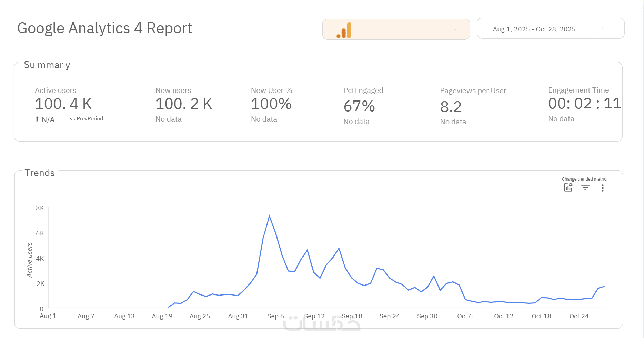
Task: Select the PctEngaged 67% scorecard
Action: pyautogui.click(x=359, y=106)
